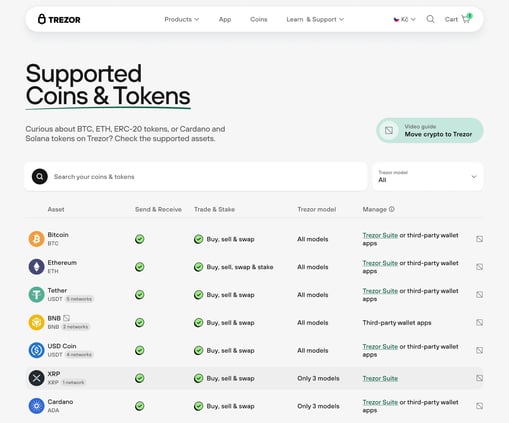Click the black search icon in coin search
The image size is (509, 423).
[x=40, y=177]
